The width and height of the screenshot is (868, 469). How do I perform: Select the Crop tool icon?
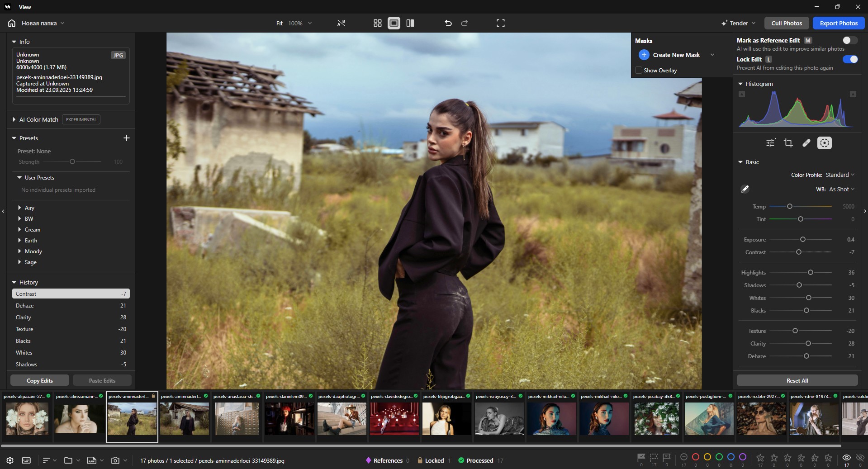[x=788, y=143]
